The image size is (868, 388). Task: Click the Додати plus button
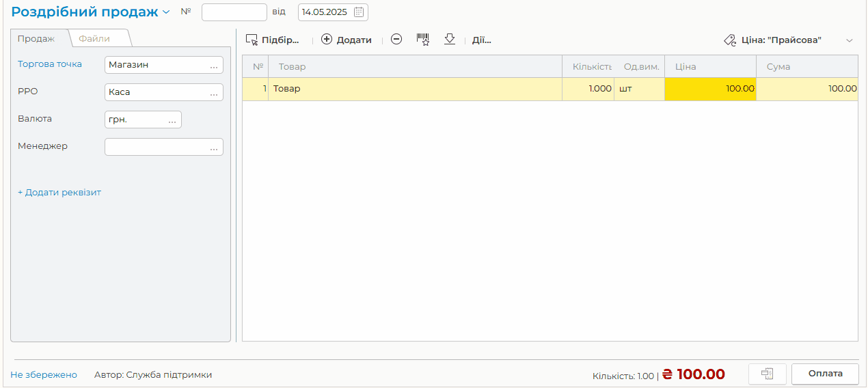pos(347,40)
